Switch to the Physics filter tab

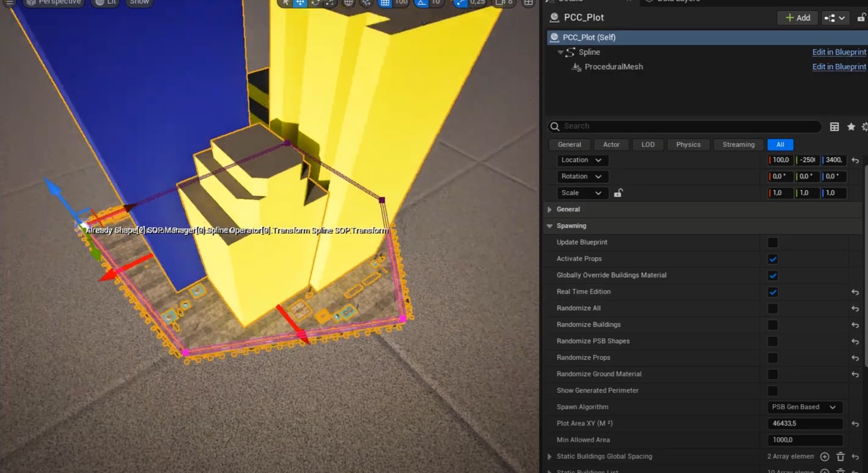(688, 145)
